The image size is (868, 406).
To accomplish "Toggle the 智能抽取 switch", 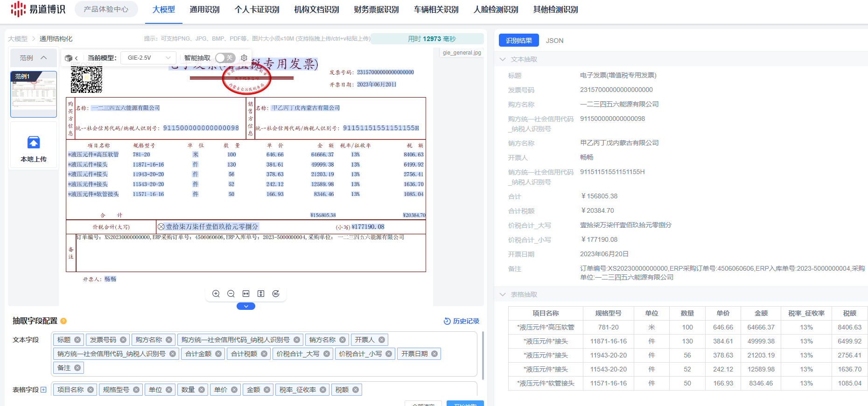I will tap(225, 58).
